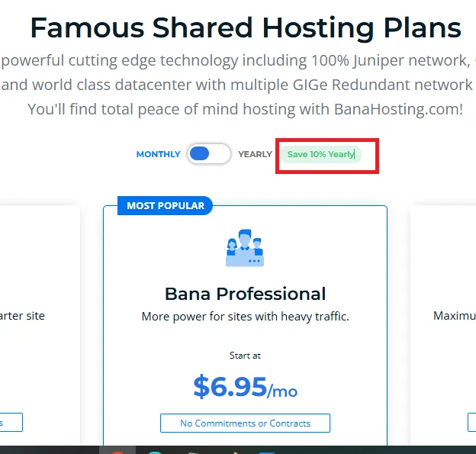Select the YEARLY billing label
The height and width of the screenshot is (454, 476).
click(255, 154)
